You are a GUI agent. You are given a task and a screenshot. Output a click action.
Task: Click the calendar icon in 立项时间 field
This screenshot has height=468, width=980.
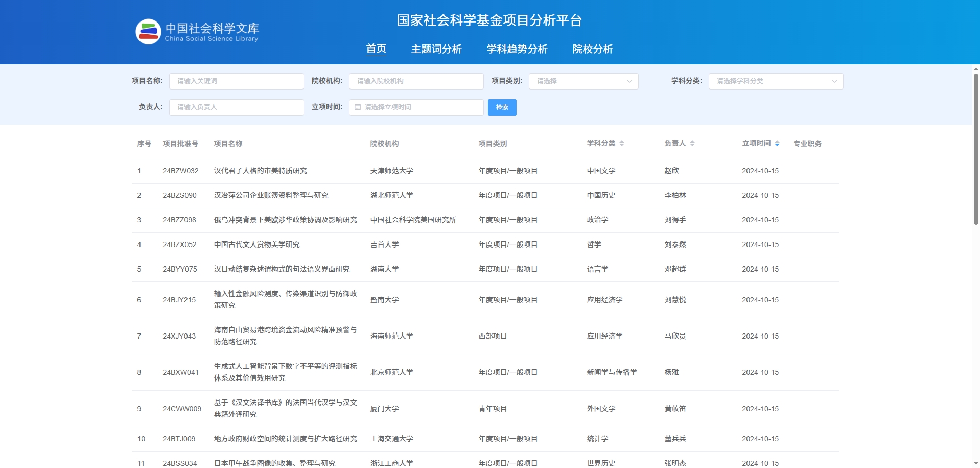pyautogui.click(x=358, y=107)
